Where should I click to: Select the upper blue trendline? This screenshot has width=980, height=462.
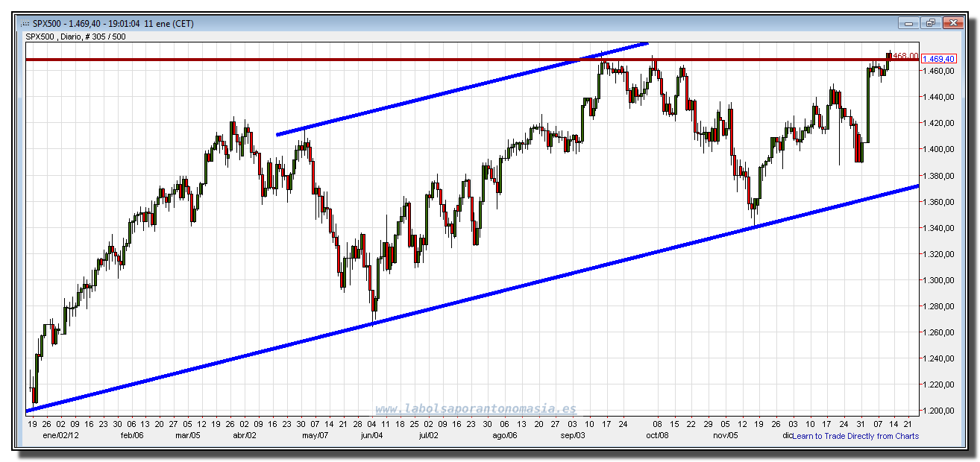coord(462,89)
